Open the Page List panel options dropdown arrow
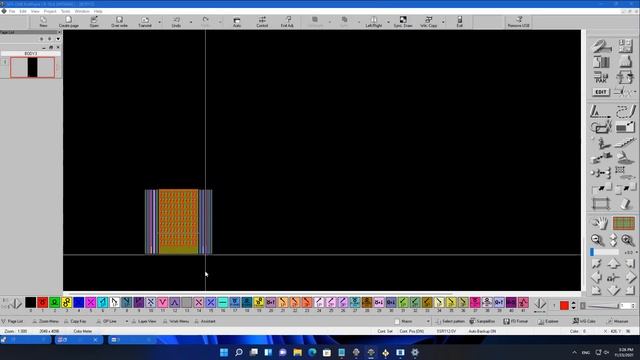Image resolution: width=640 pixels, height=360 pixels. (58, 39)
